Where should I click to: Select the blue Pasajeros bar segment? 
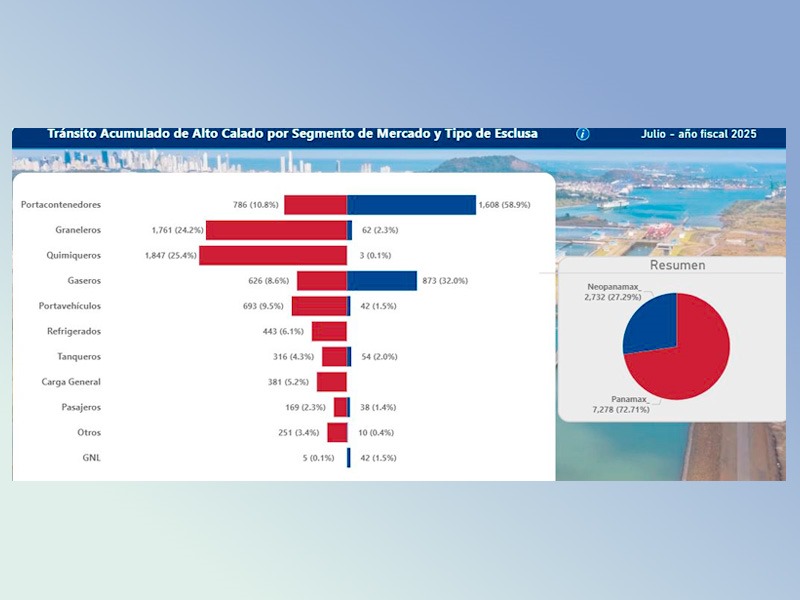(350, 408)
